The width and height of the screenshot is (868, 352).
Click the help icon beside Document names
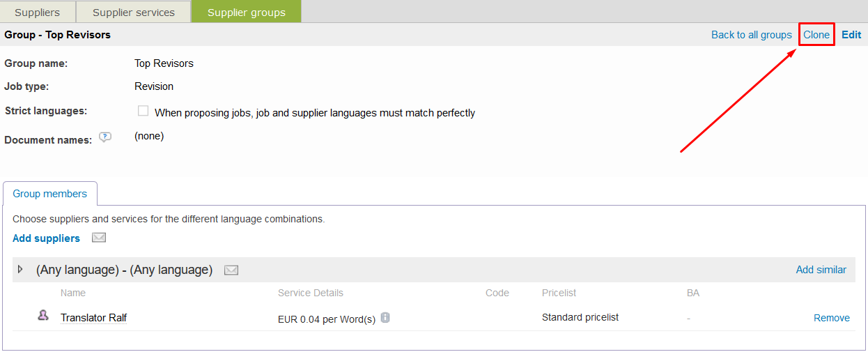coord(105,137)
